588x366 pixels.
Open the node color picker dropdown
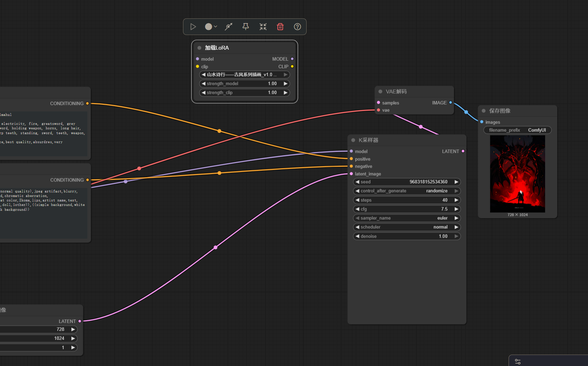tap(211, 27)
